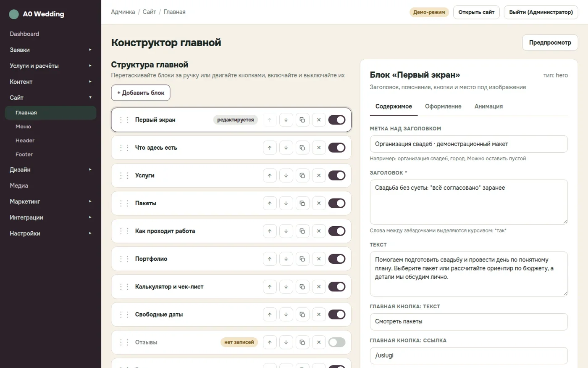Screen dimensions: 588x368
Task: Move the Портфолио block down
Action: pos(286,259)
